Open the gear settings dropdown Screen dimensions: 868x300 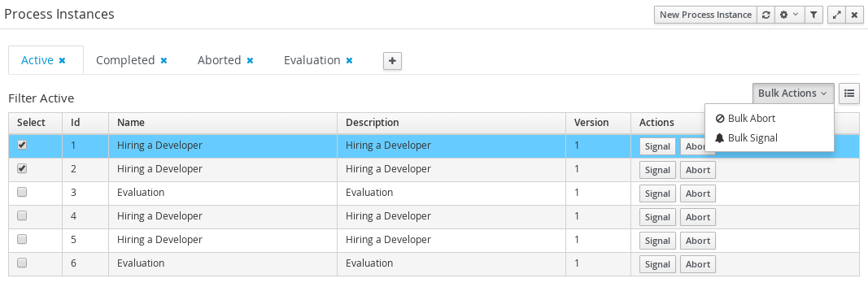click(789, 15)
